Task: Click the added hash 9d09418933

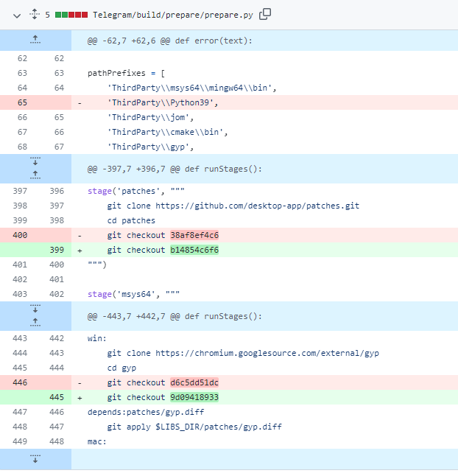Action: [x=194, y=397]
